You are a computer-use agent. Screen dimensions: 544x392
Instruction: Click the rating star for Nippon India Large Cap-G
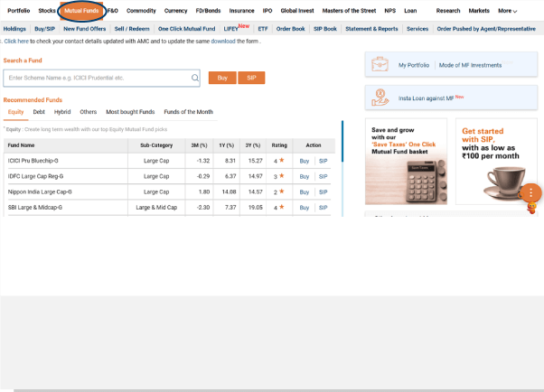[x=282, y=191]
